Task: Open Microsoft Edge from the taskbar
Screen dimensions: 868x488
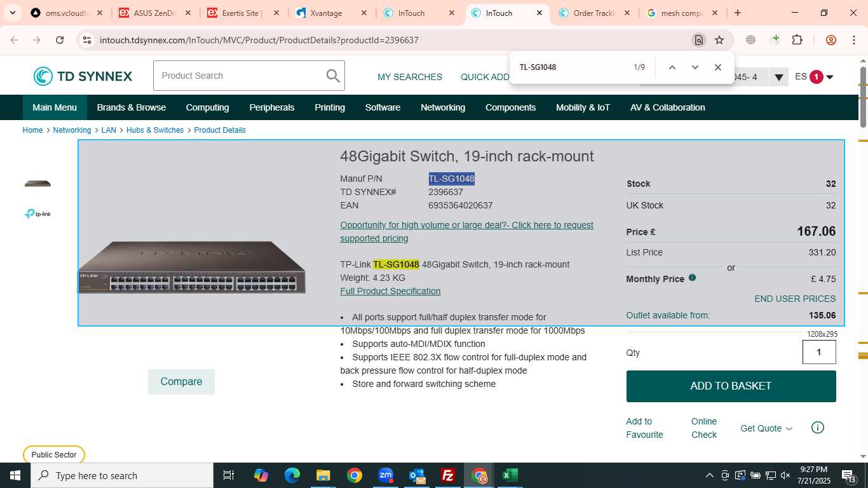Action: 292,475
